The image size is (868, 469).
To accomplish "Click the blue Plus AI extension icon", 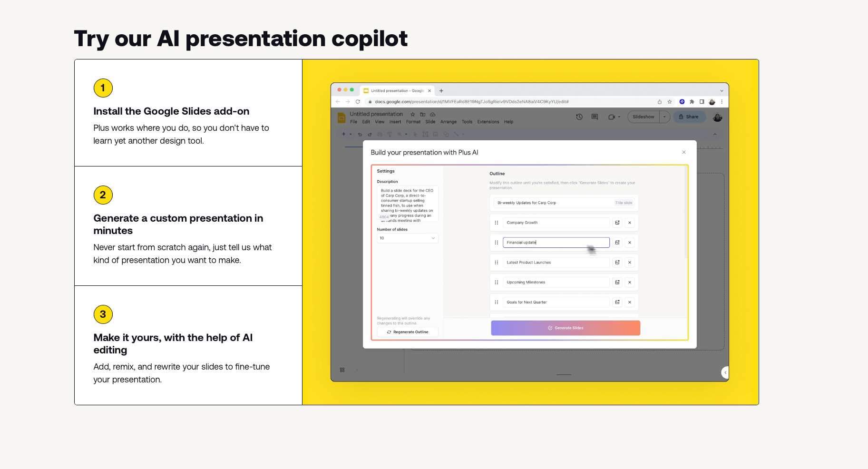I will (682, 102).
